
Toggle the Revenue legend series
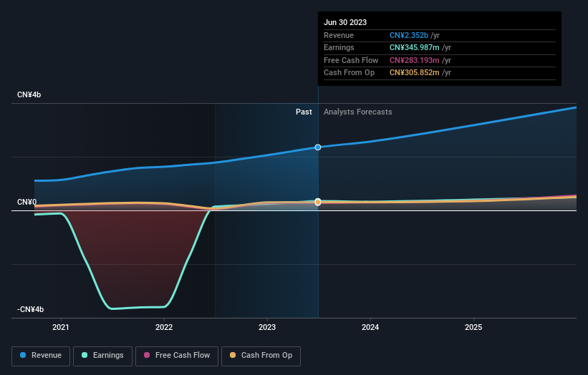coord(41,356)
